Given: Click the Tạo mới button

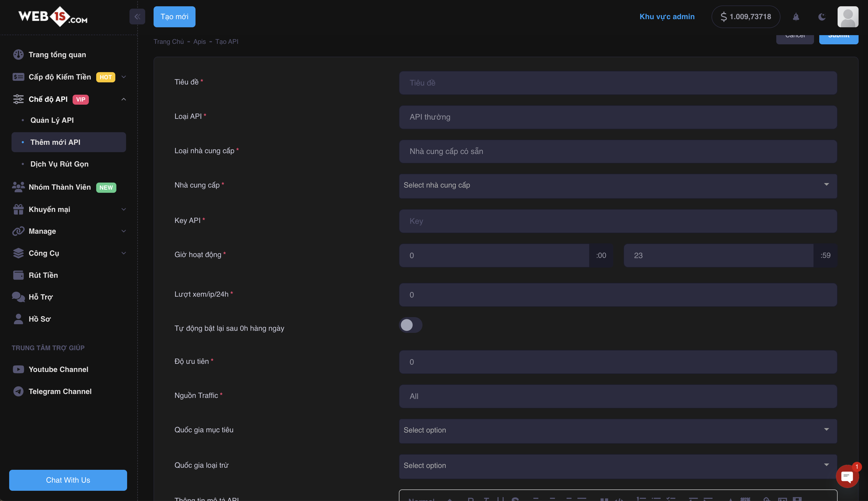Looking at the screenshot, I should 174,17.
